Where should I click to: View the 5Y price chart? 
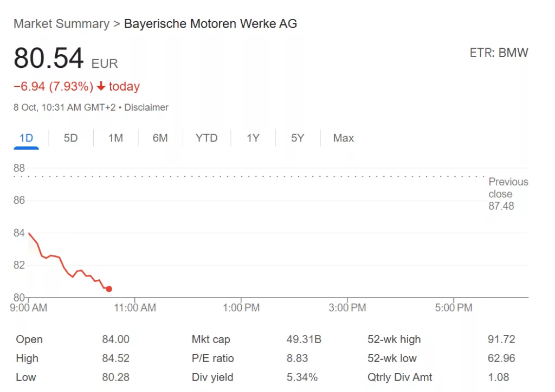298,138
